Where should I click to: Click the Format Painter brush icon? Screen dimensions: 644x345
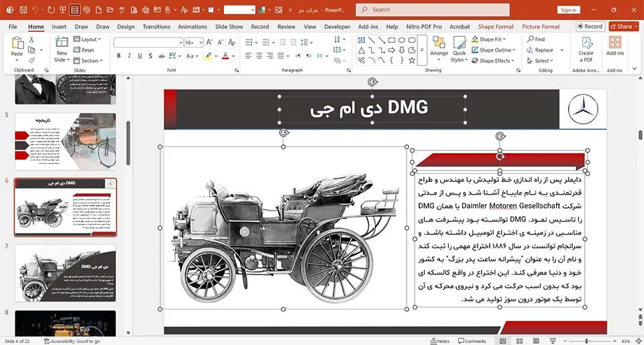[x=32, y=60]
